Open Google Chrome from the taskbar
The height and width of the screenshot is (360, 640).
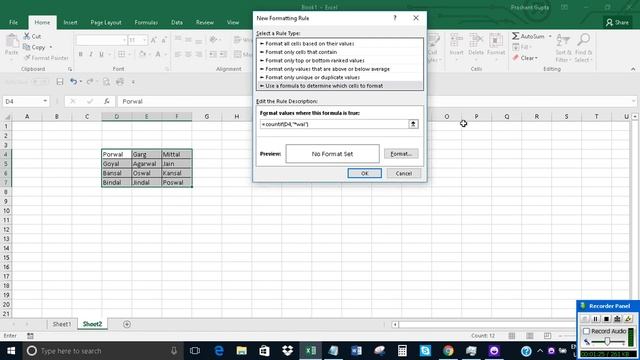click(x=448, y=351)
